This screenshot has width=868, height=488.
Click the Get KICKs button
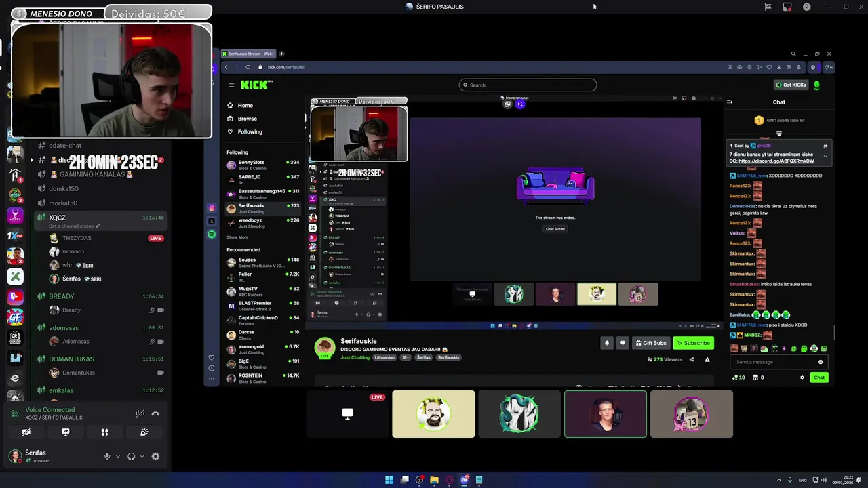coord(791,85)
